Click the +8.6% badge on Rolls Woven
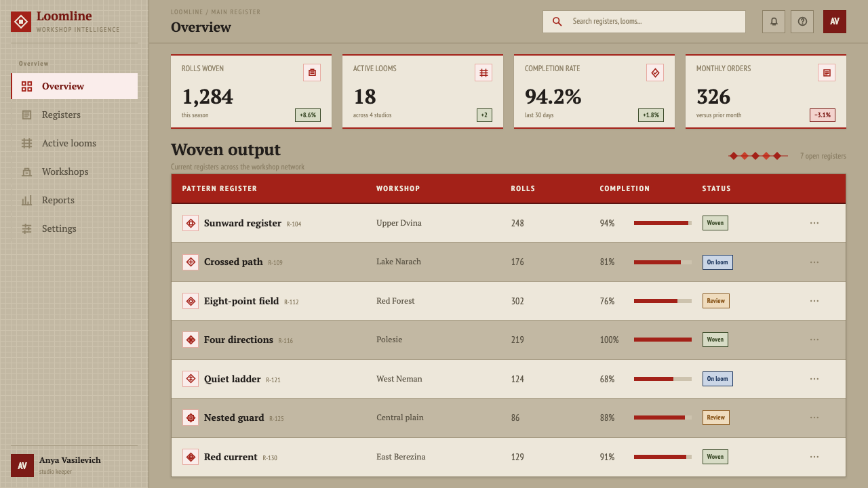 308,115
